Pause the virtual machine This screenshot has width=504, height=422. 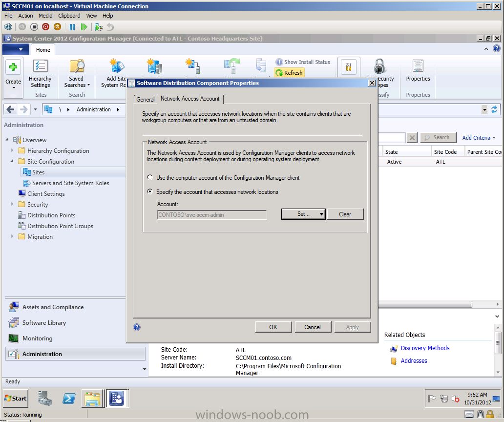click(72, 27)
